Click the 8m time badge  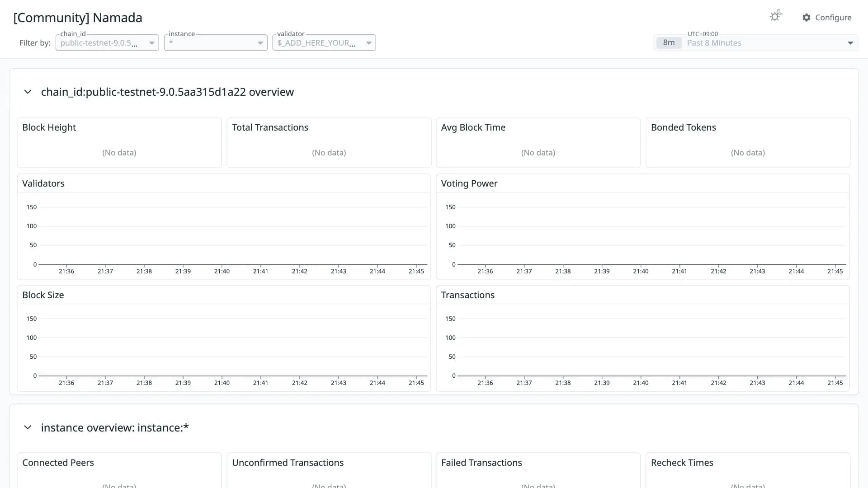(x=669, y=43)
